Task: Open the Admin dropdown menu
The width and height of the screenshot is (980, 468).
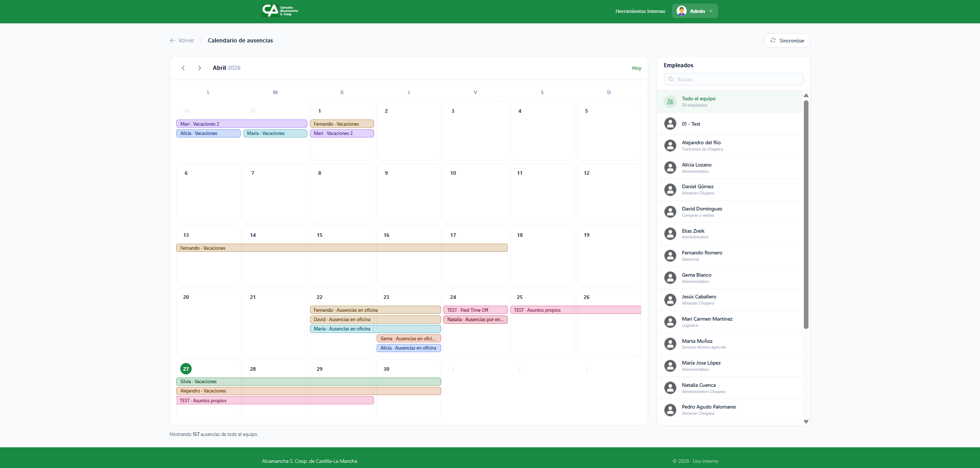Action: pyautogui.click(x=711, y=11)
